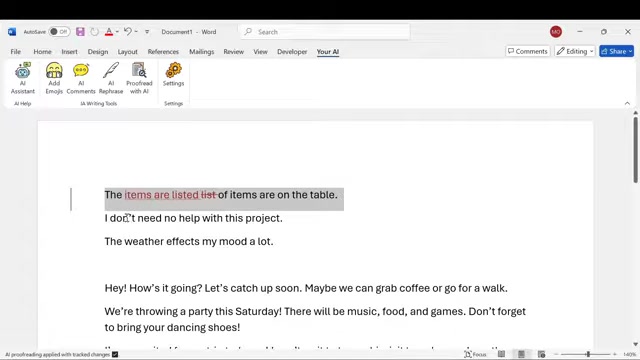Open the File tab
The width and height of the screenshot is (640, 360).
16,51
